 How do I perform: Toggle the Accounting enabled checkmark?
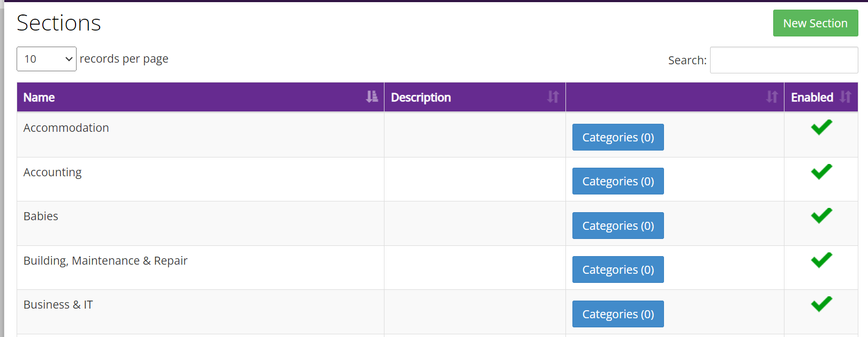[821, 172]
